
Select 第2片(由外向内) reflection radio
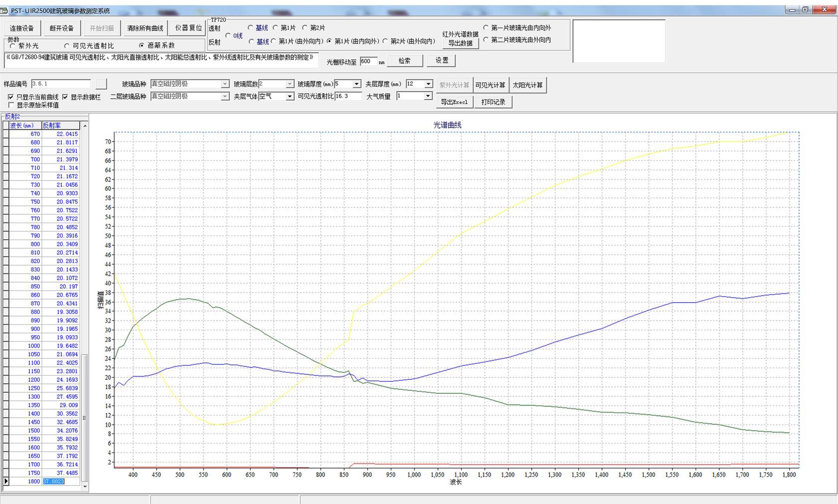(385, 41)
